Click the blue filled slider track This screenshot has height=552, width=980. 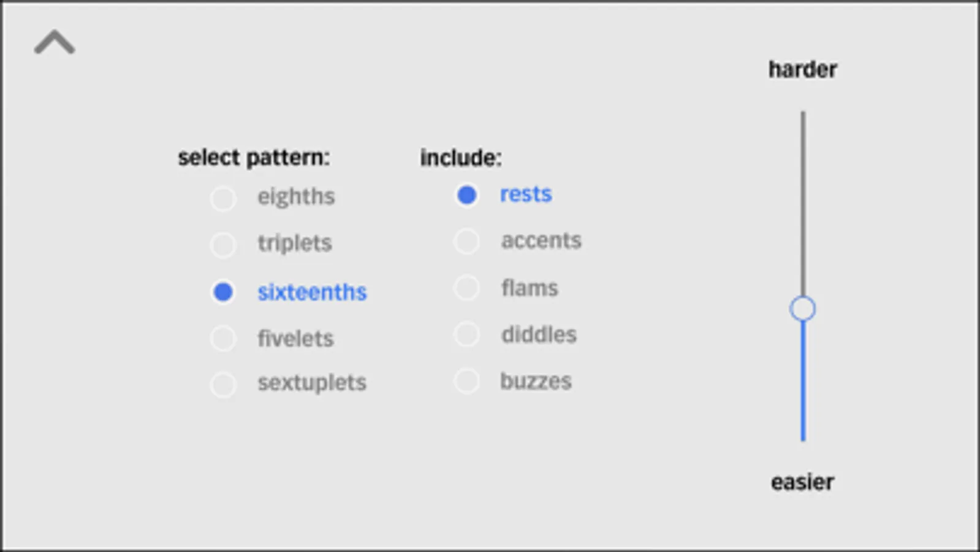(803, 380)
